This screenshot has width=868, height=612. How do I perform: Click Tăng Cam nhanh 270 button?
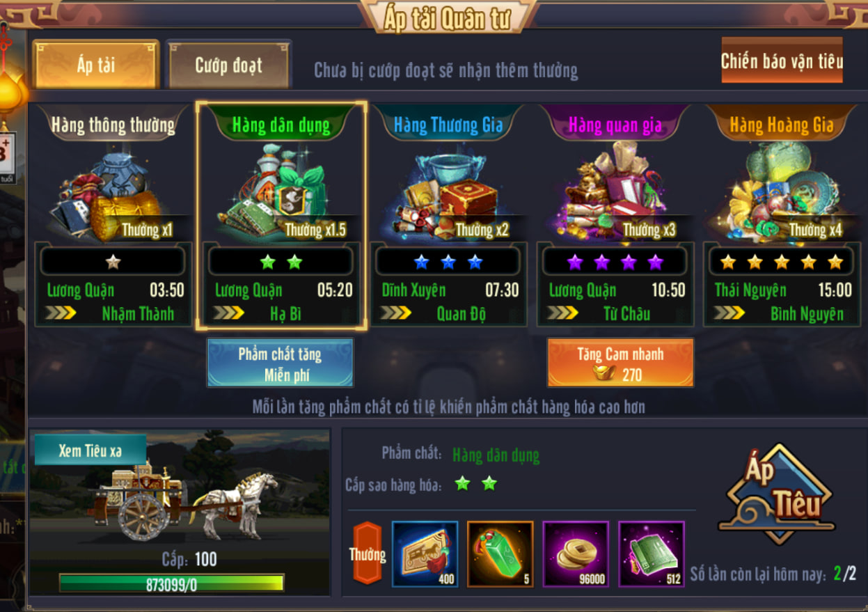tap(620, 363)
